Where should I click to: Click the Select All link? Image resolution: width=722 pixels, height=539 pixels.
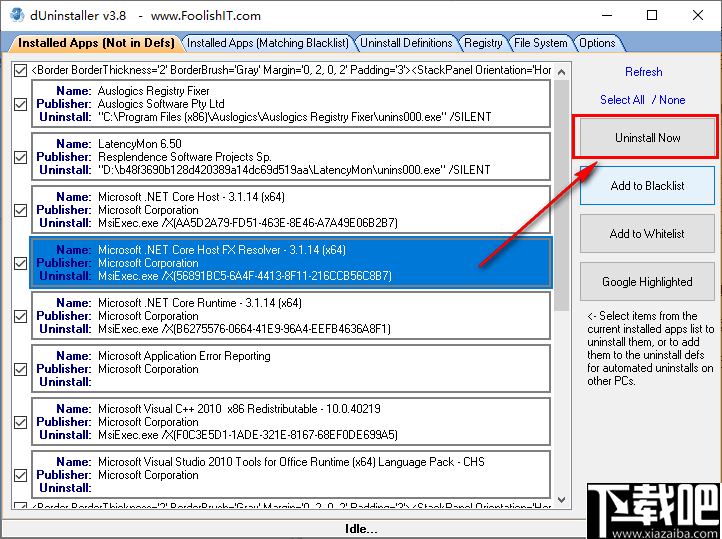click(622, 100)
